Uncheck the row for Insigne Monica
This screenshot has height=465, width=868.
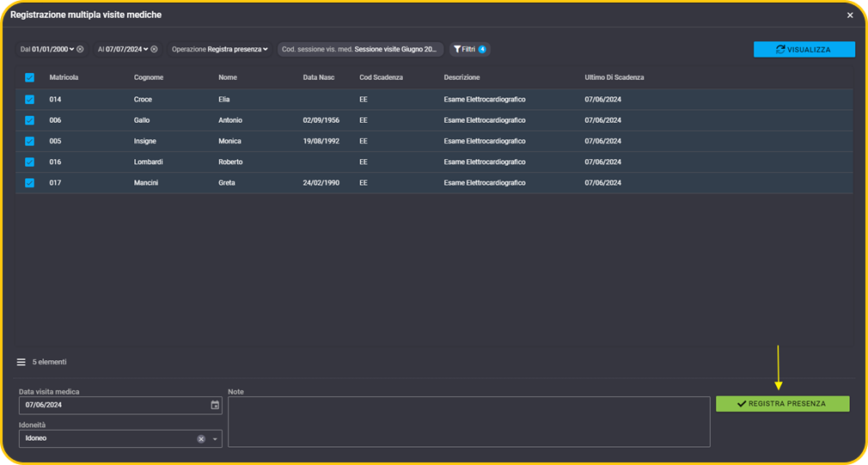[29, 141]
